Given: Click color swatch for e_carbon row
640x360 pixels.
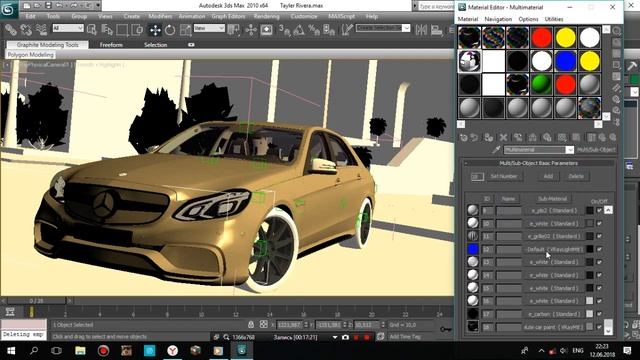Looking at the screenshot, I should pyautogui.click(x=590, y=314).
